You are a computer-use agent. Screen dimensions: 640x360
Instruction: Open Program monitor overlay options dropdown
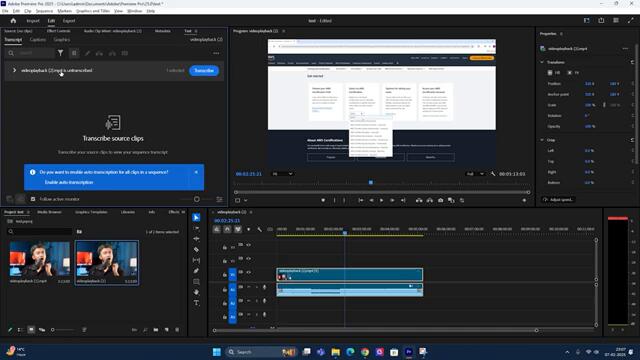[245, 200]
